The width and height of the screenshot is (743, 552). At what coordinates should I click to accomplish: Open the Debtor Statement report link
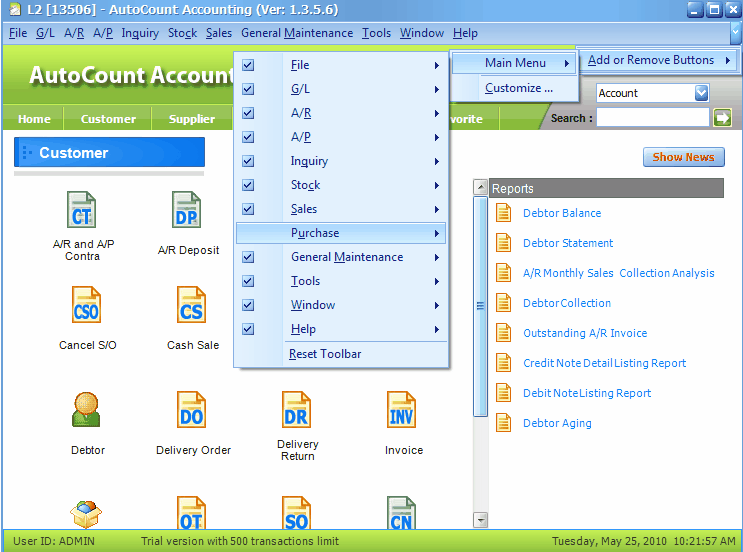point(568,243)
